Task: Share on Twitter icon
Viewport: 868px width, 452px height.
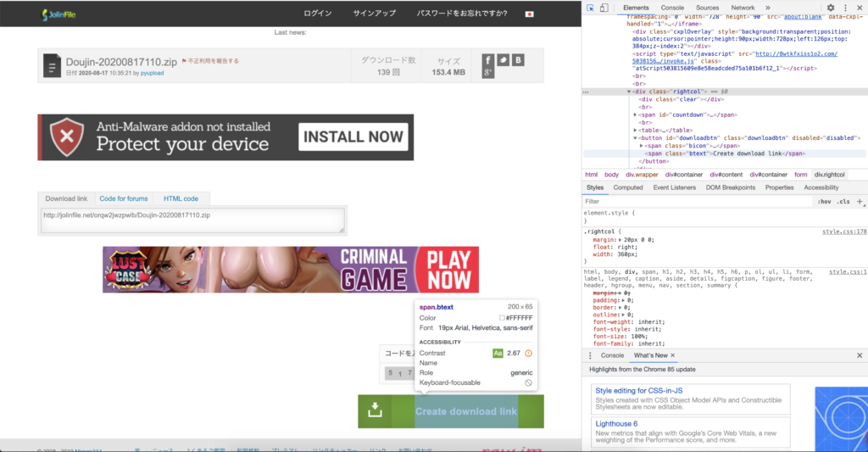Action: coord(503,60)
